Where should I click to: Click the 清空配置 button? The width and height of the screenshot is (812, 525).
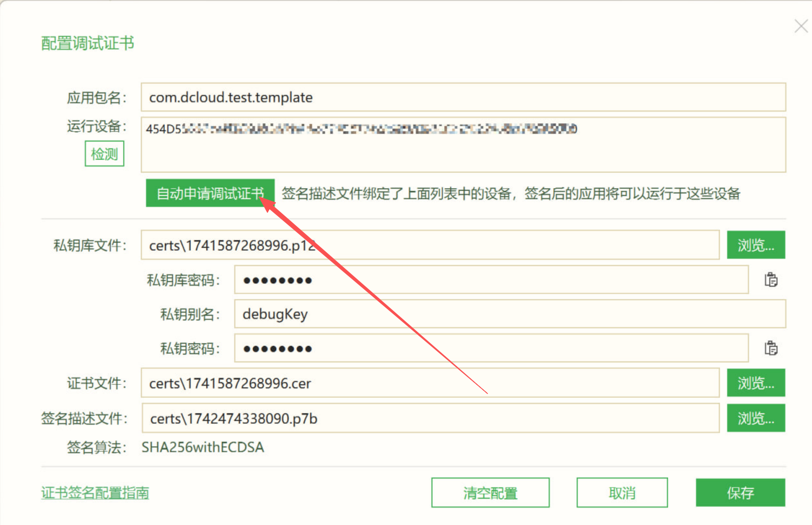(490, 493)
